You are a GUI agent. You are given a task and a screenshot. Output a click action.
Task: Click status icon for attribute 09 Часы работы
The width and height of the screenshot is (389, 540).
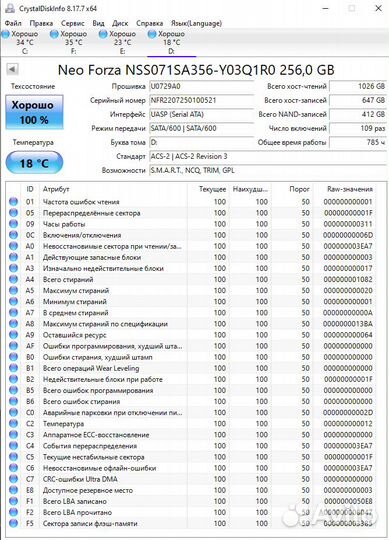click(13, 224)
